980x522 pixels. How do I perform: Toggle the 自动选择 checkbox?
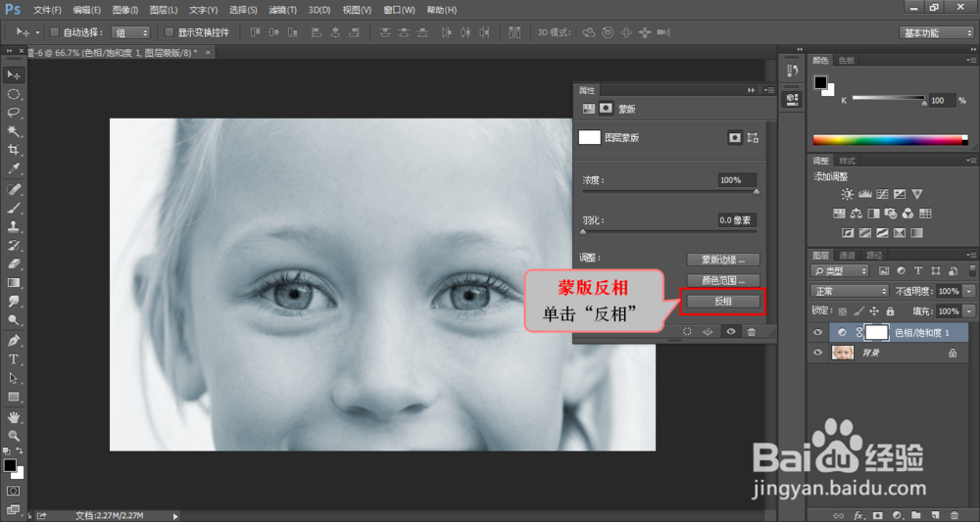pyautogui.click(x=54, y=32)
